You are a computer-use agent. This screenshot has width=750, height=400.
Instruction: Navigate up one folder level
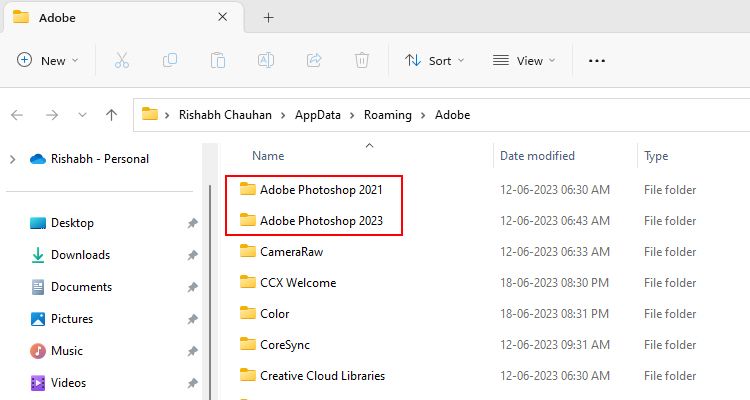pyautogui.click(x=112, y=115)
